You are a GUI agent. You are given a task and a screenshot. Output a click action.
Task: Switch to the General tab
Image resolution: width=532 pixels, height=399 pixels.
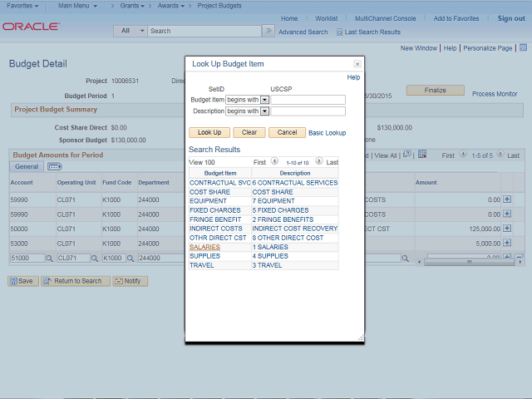tap(27, 167)
